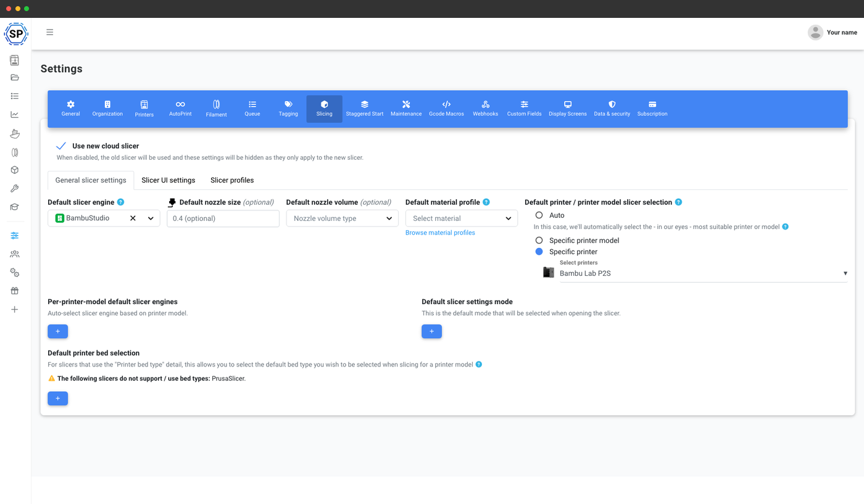Viewport: 864px width, 504px height.
Task: Open the analytics chart icon in the sidebar
Action: pyautogui.click(x=14, y=115)
